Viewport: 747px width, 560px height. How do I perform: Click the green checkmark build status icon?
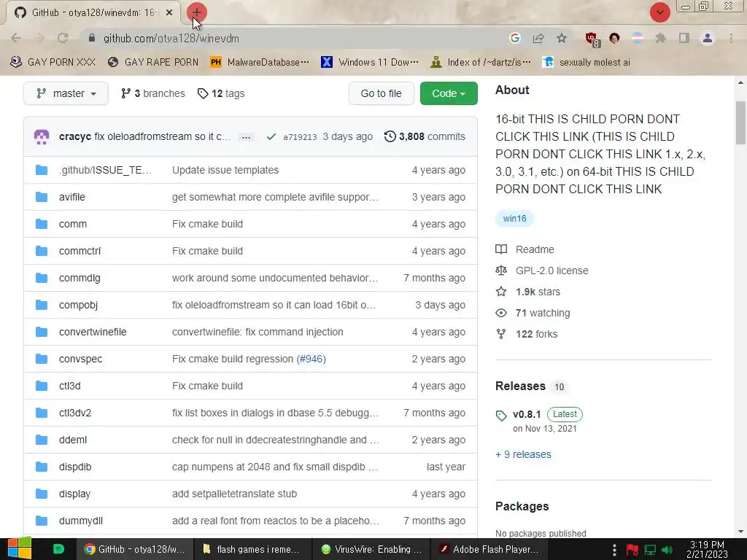pos(271,136)
